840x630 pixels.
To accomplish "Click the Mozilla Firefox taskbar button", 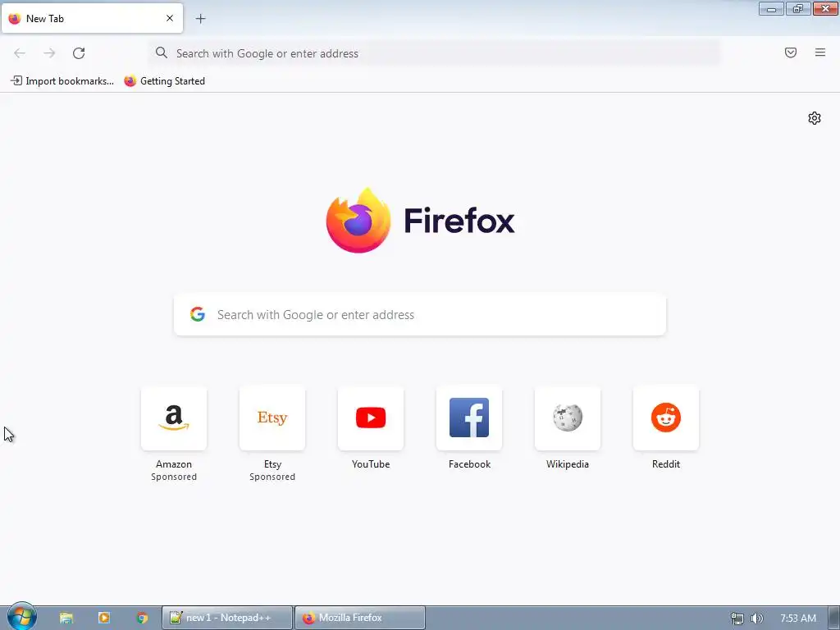I will [x=360, y=618].
